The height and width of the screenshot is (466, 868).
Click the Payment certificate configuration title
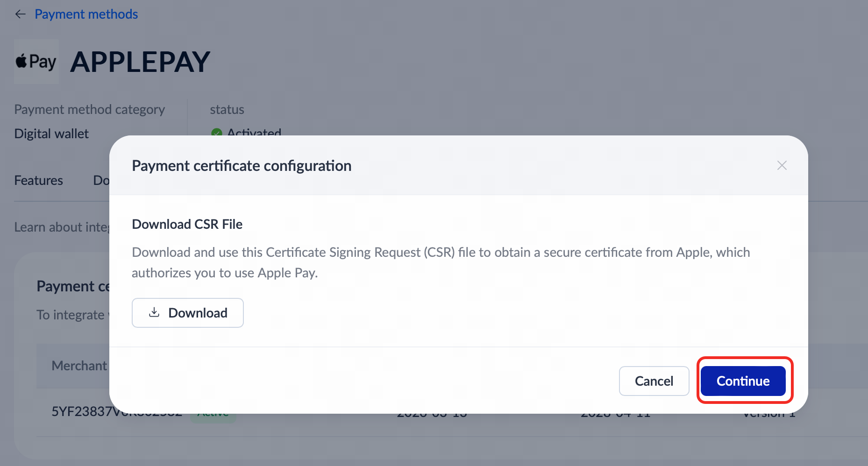pos(242,166)
